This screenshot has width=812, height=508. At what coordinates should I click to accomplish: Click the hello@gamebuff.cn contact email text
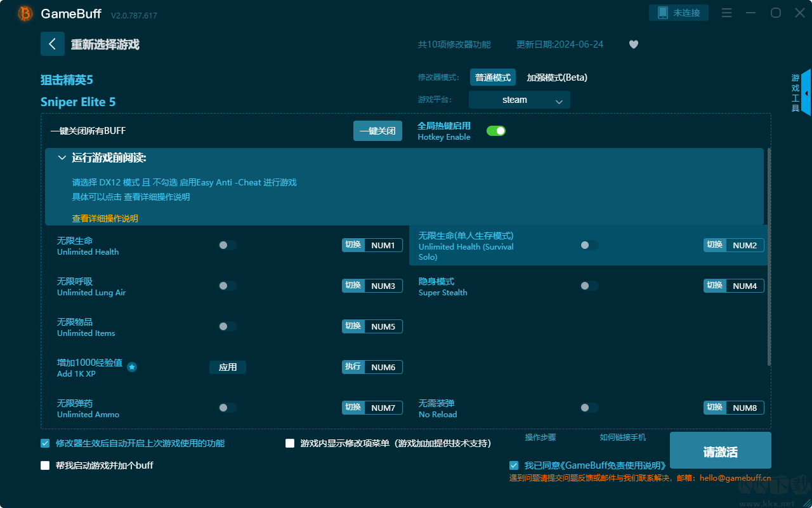tap(735, 478)
